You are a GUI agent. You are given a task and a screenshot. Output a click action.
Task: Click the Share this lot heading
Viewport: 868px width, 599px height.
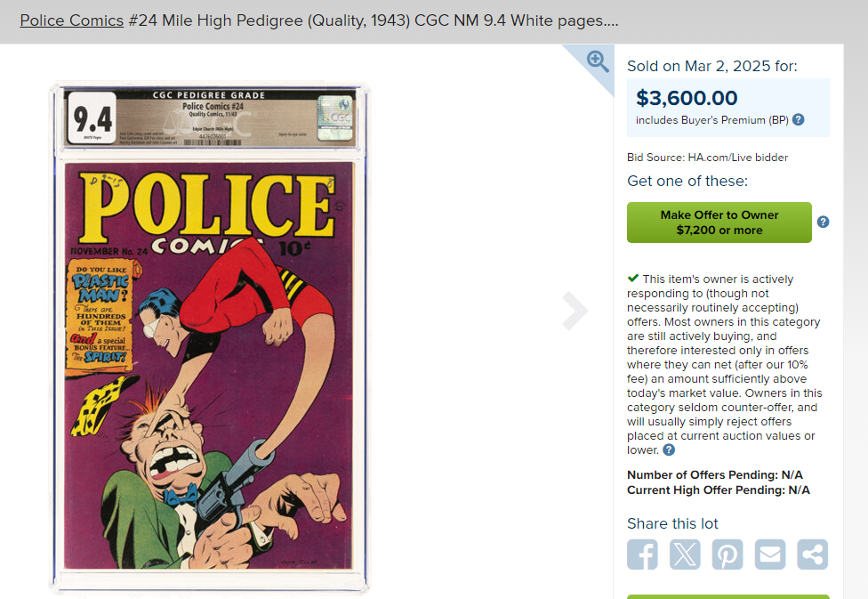tap(672, 524)
